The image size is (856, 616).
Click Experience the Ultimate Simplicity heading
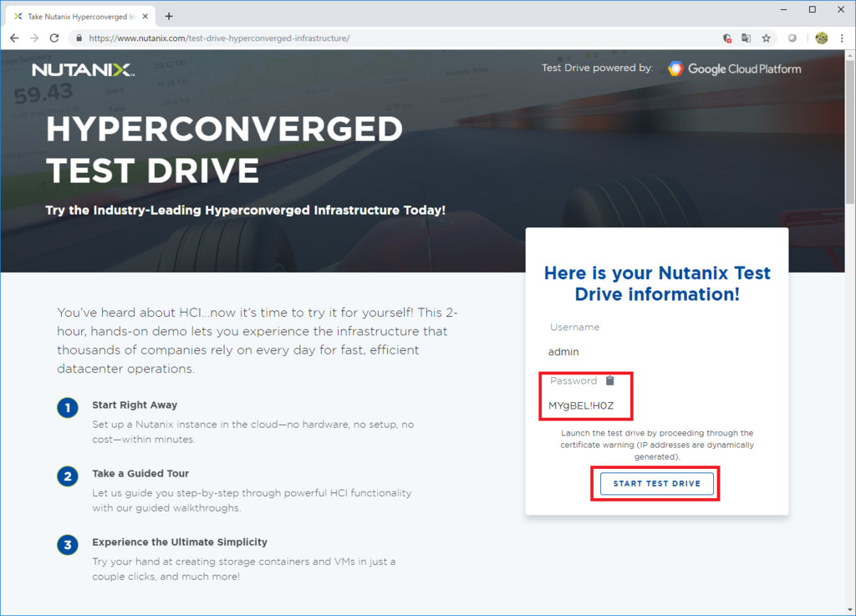(180, 542)
